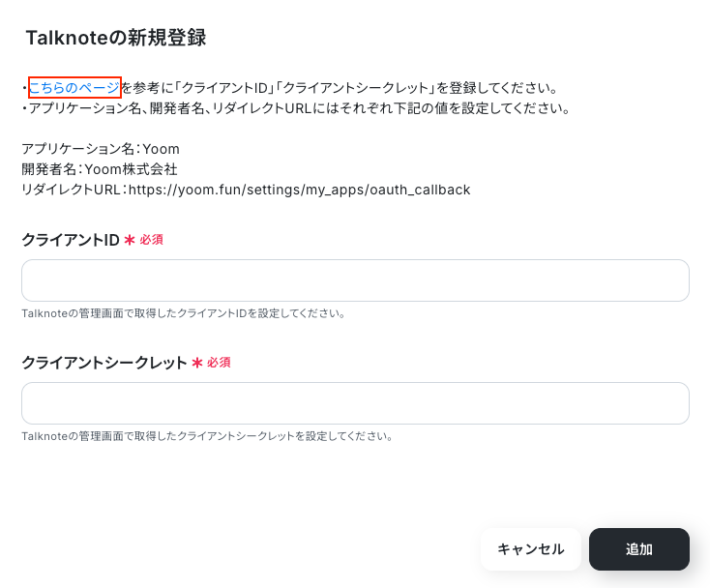The width and height of the screenshot is (710, 588).
Task: Click the リダイレクトURL label text
Action: (71, 190)
